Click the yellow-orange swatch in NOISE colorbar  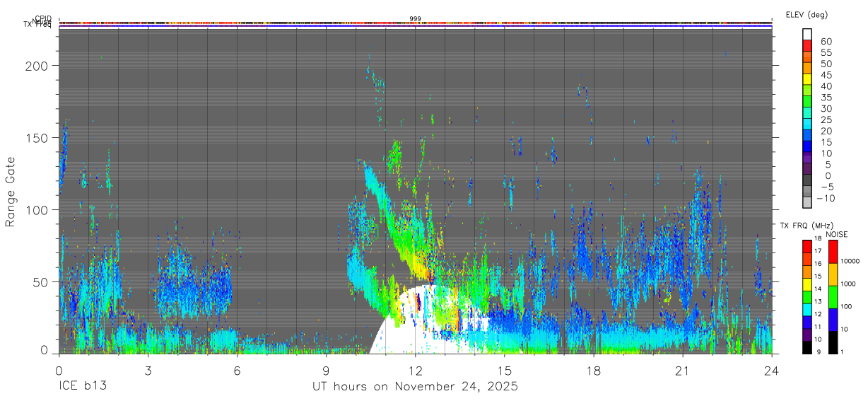(833, 275)
